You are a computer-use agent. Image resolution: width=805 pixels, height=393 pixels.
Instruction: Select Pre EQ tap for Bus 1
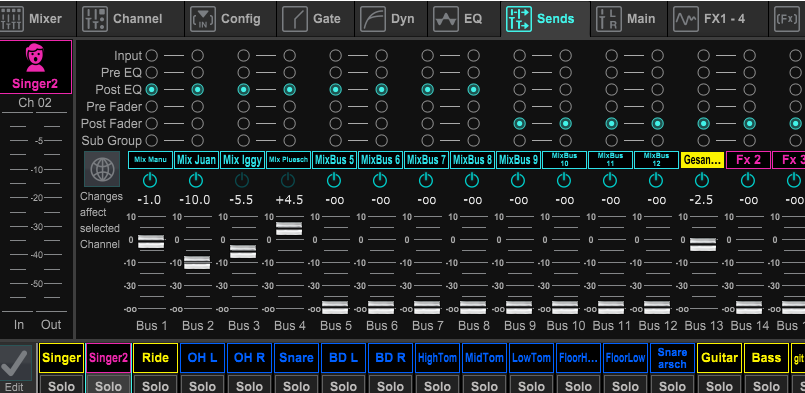pos(151,72)
